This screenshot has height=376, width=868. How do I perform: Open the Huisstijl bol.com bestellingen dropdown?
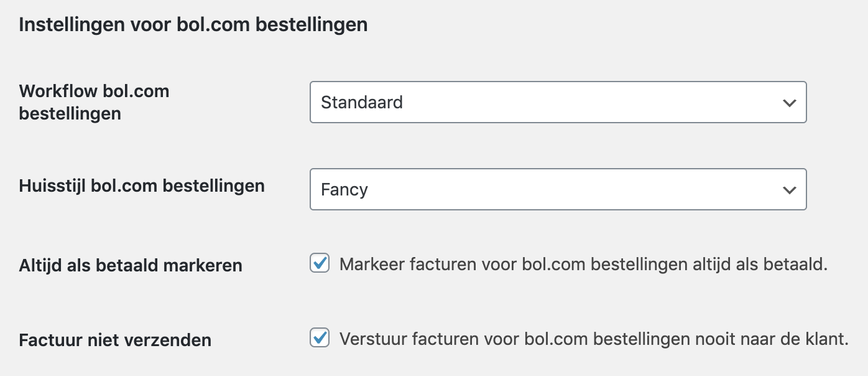pos(558,189)
